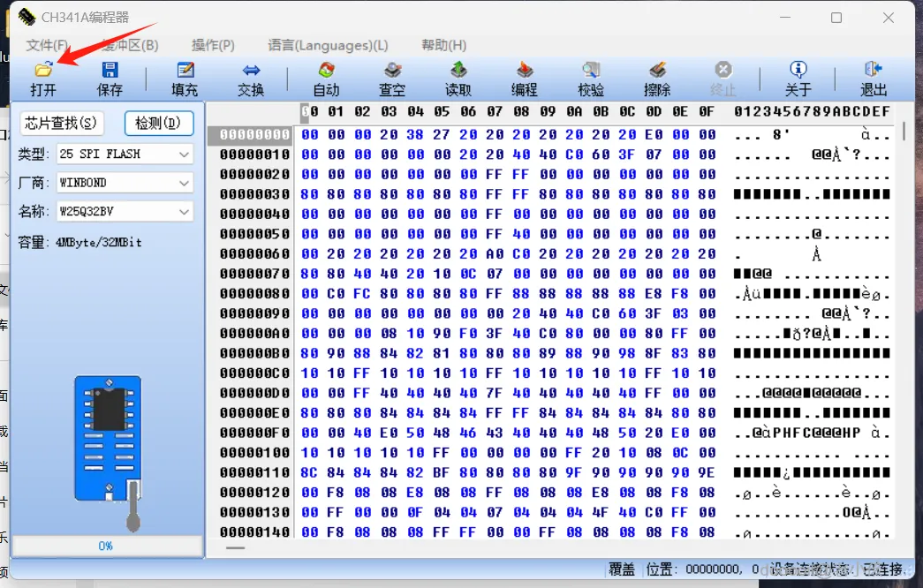Start 编程 (Program) from the toolbar

[525, 70]
